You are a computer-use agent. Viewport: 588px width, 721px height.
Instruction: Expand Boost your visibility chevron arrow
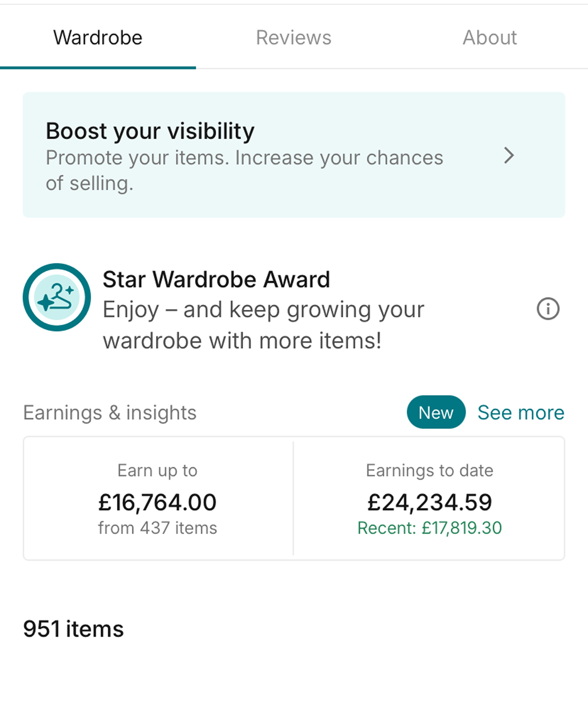(x=509, y=156)
